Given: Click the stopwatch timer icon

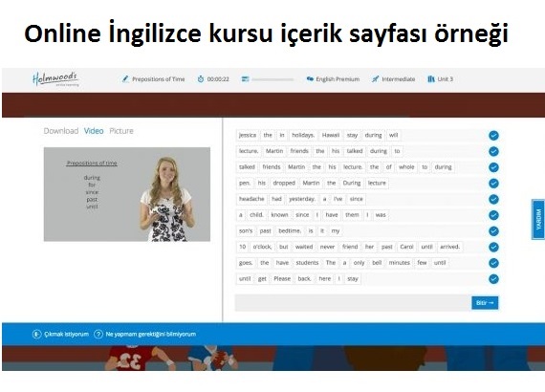Looking at the screenshot, I should click(x=201, y=79).
